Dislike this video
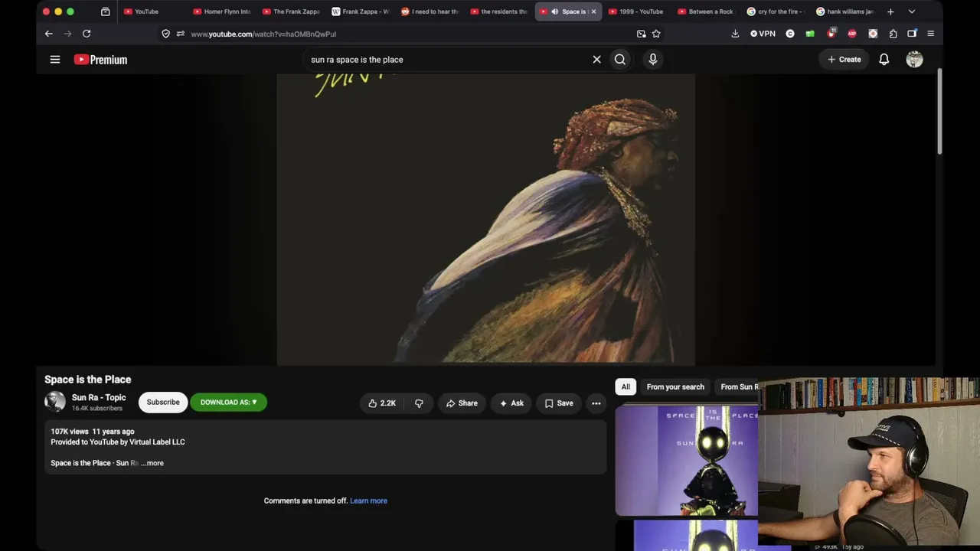Viewport: 980px width, 551px height. tap(419, 403)
